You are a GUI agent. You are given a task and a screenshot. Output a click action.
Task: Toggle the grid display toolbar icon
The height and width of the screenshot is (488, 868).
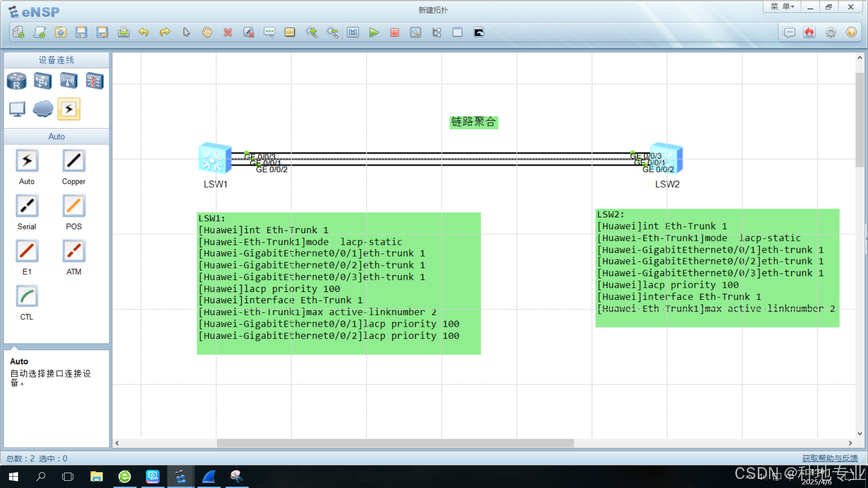458,33
